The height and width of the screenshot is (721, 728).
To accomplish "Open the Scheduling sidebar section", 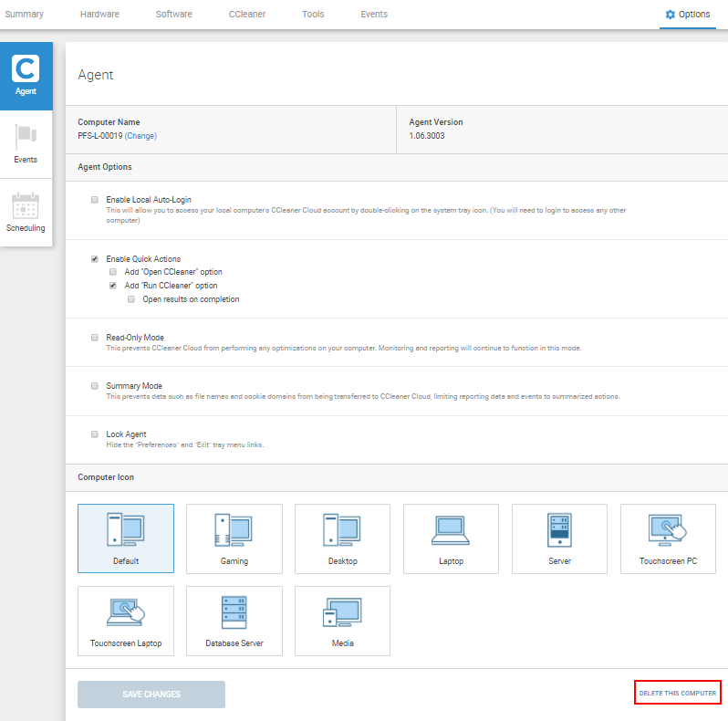I will point(26,213).
